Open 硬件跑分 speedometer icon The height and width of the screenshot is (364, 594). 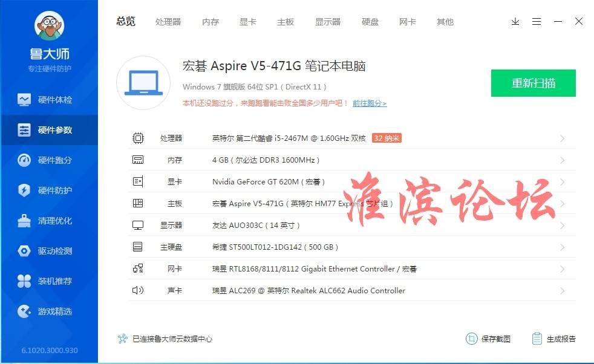24,160
